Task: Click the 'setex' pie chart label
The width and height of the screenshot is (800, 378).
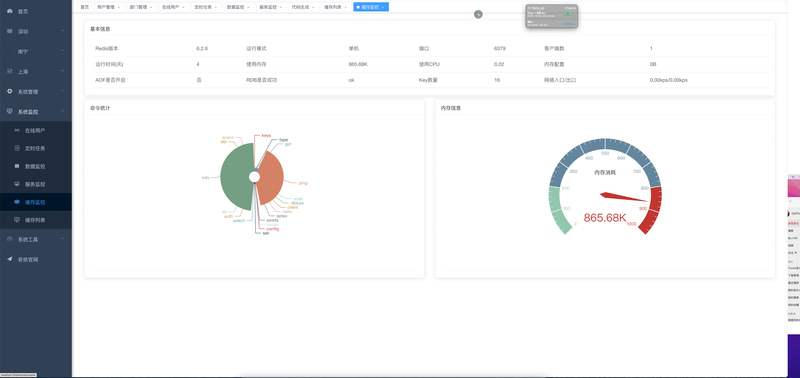Action: coord(282,216)
